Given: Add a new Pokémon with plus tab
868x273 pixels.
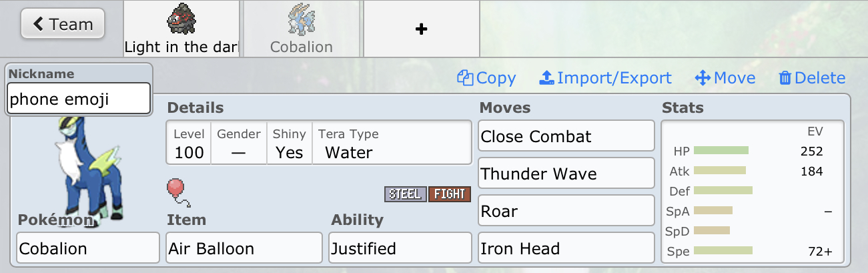Looking at the screenshot, I should 421,29.
